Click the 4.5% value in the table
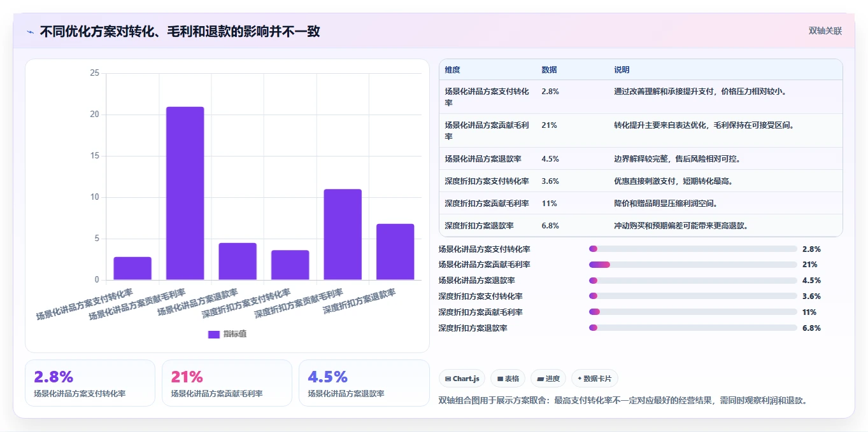Viewport: 868px width, 432px height. tap(550, 158)
